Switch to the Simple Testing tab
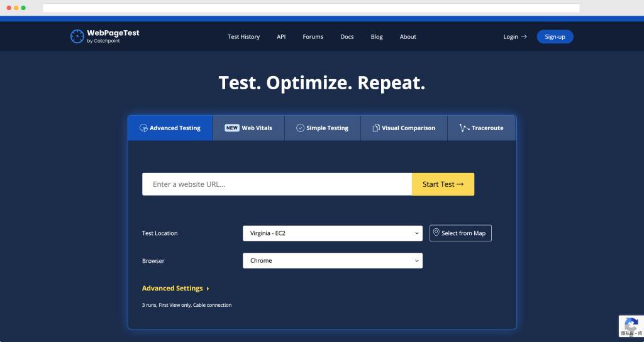The height and width of the screenshot is (342, 644). click(x=323, y=128)
